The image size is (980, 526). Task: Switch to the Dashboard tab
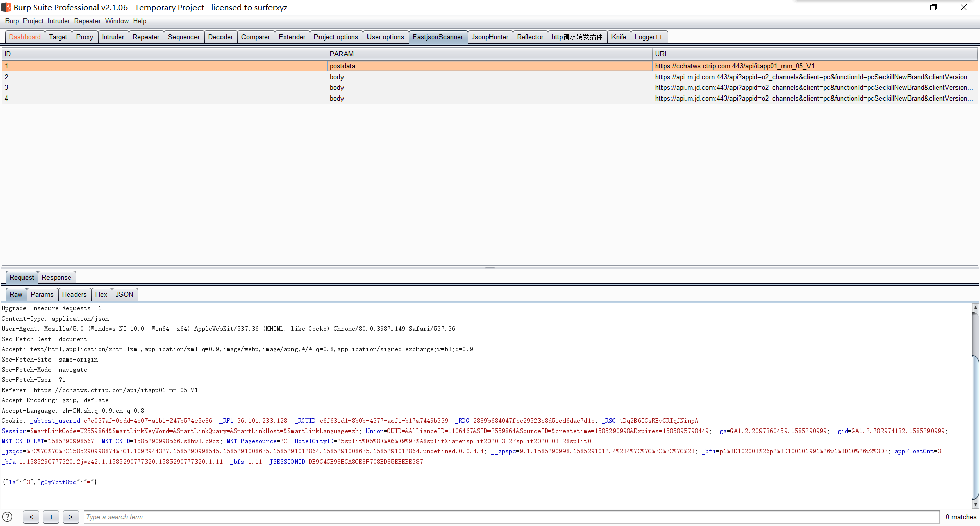pos(25,37)
